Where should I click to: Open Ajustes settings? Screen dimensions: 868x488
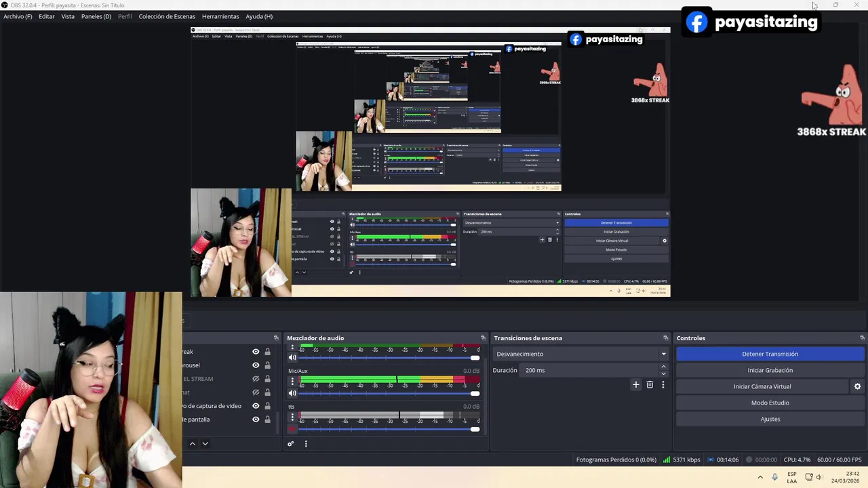coord(770,419)
